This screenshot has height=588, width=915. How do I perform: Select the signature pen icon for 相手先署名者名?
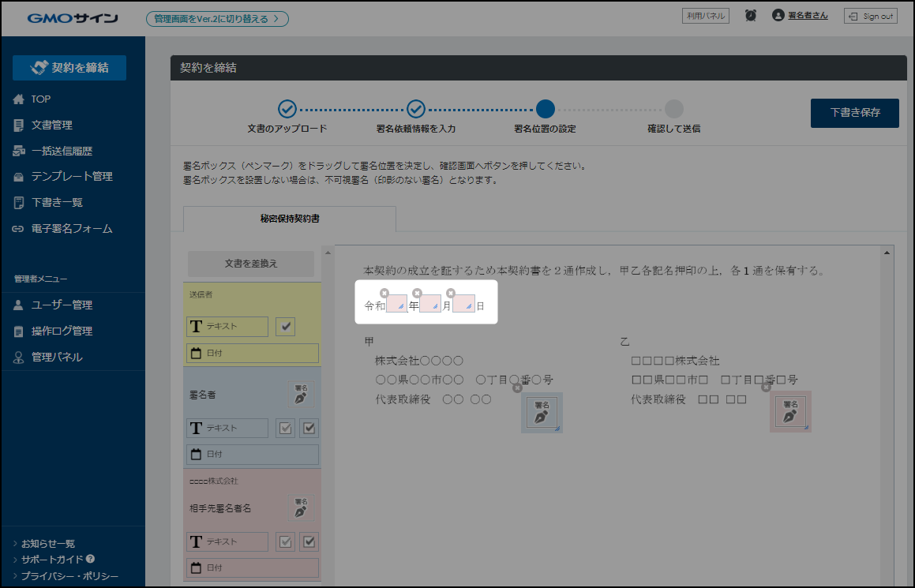[x=301, y=507]
